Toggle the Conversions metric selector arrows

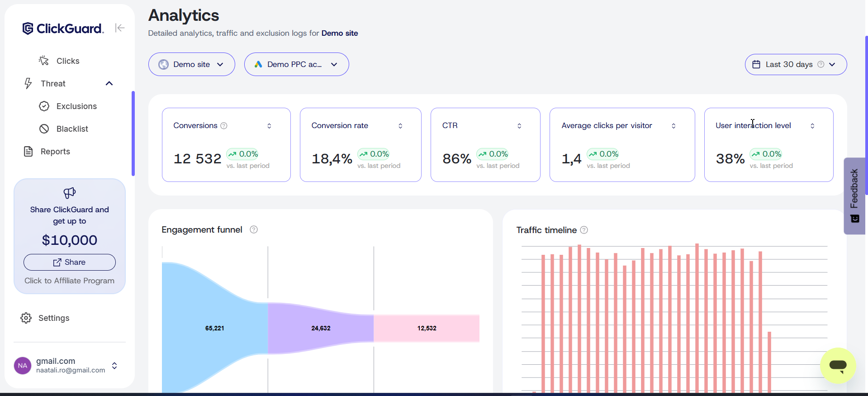pyautogui.click(x=269, y=126)
